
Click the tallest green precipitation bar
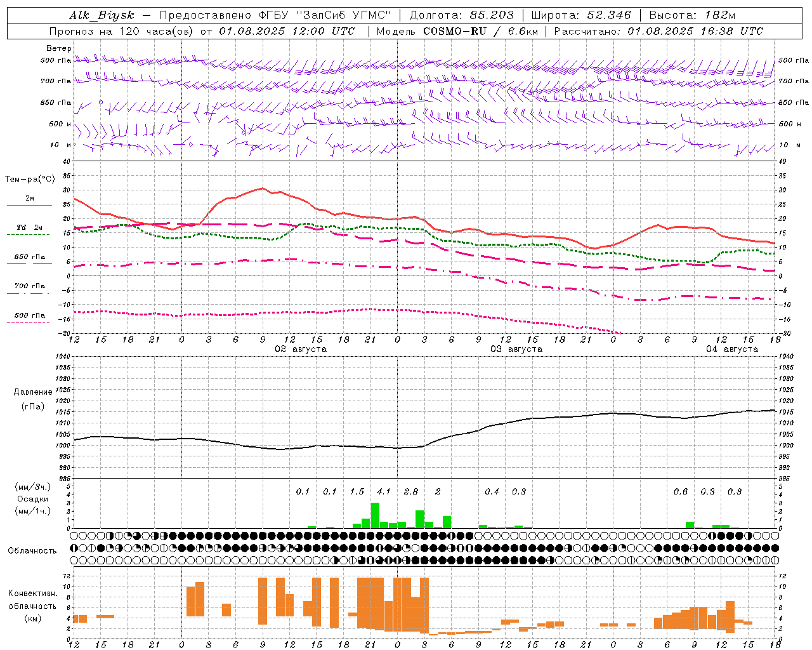(375, 515)
